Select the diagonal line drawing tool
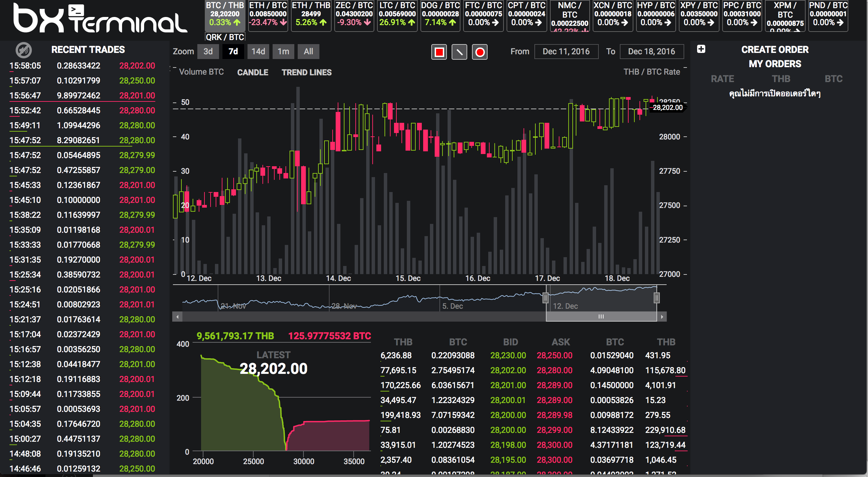 [459, 52]
